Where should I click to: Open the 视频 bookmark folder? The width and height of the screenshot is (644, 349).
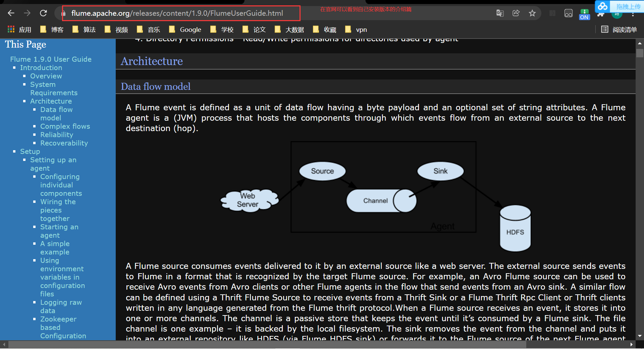coord(116,30)
